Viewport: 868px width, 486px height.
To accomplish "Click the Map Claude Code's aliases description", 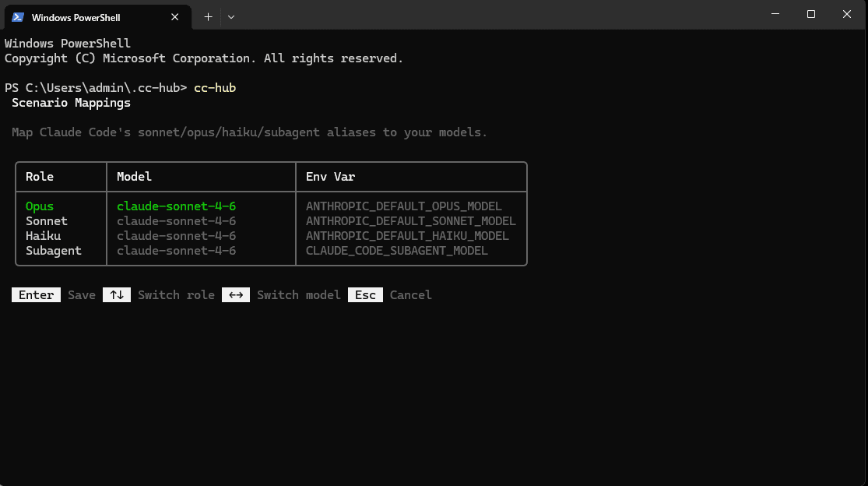I will point(250,132).
